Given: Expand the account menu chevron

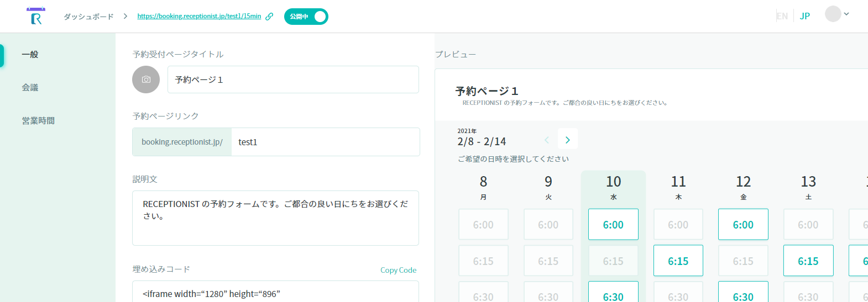Looking at the screenshot, I should click(x=846, y=14).
